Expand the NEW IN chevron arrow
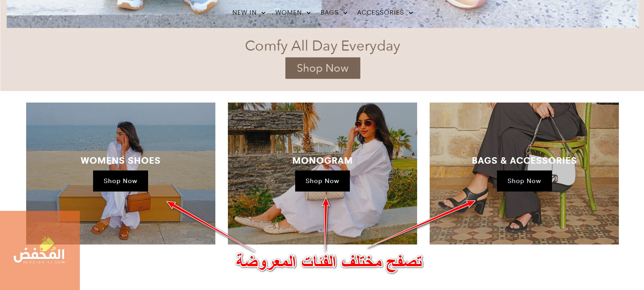Screen dimensions: 644x290 [x=263, y=13]
